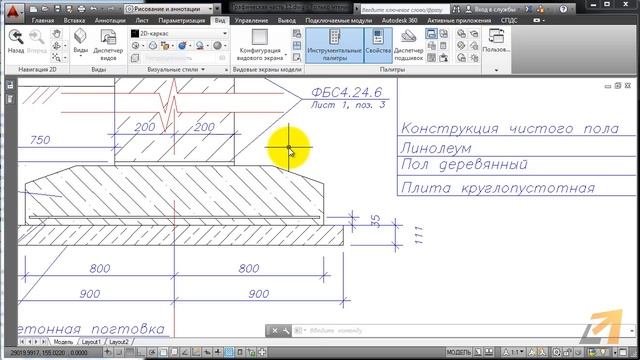Click the Конфигурация видового экрана button
This screenshot has width=640, height=360.
pyautogui.click(x=260, y=45)
